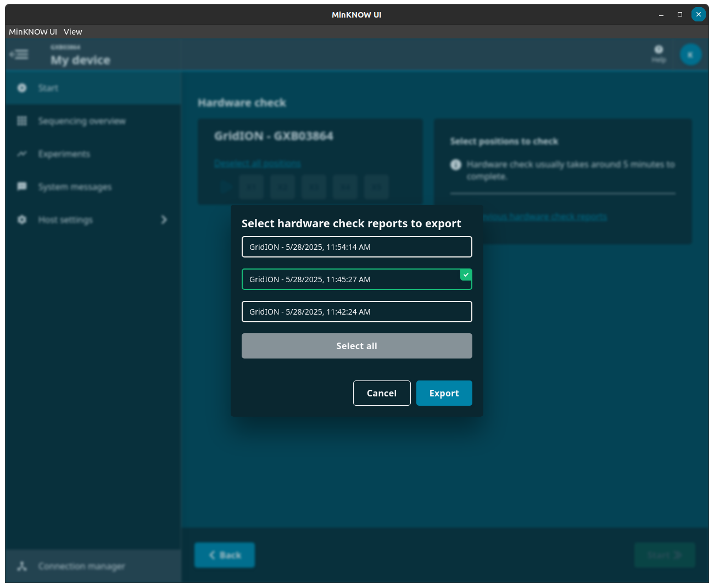Click the Sequencing overview grid icon
Viewport: 714px width, 588px height.
coord(22,121)
